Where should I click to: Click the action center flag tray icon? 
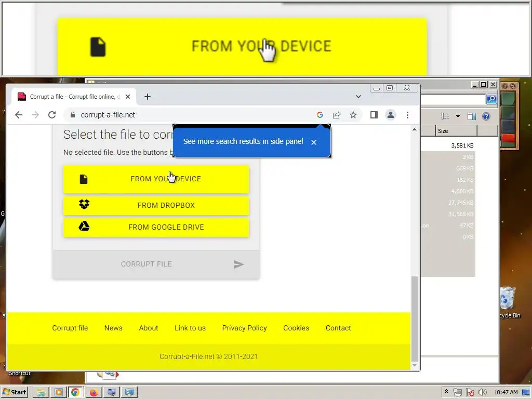click(470, 393)
